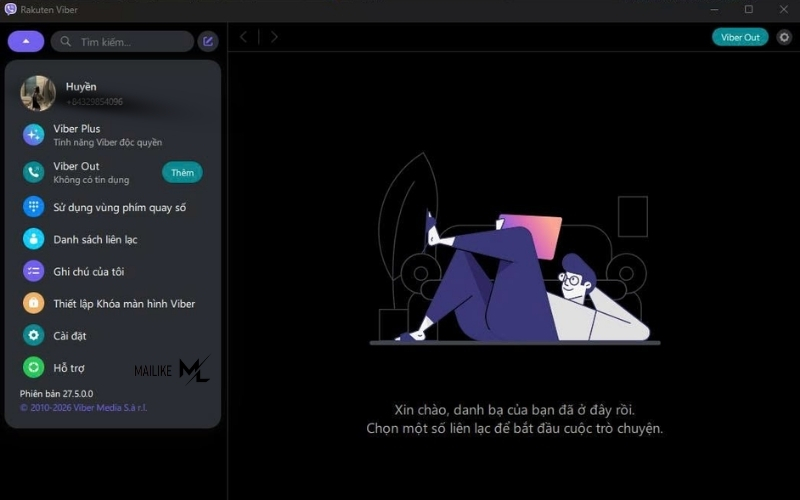Open Hỗ trợ support entry

71,368
